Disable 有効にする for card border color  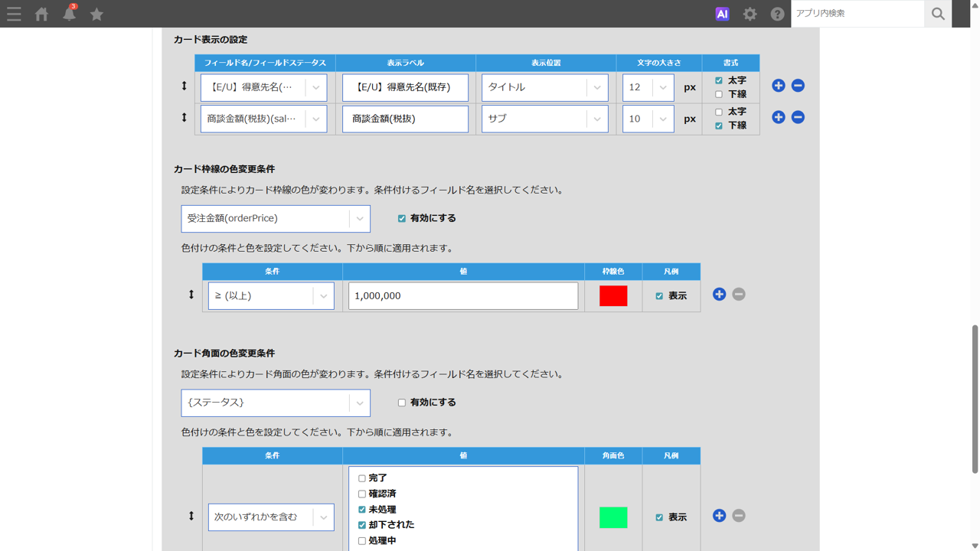pos(402,218)
